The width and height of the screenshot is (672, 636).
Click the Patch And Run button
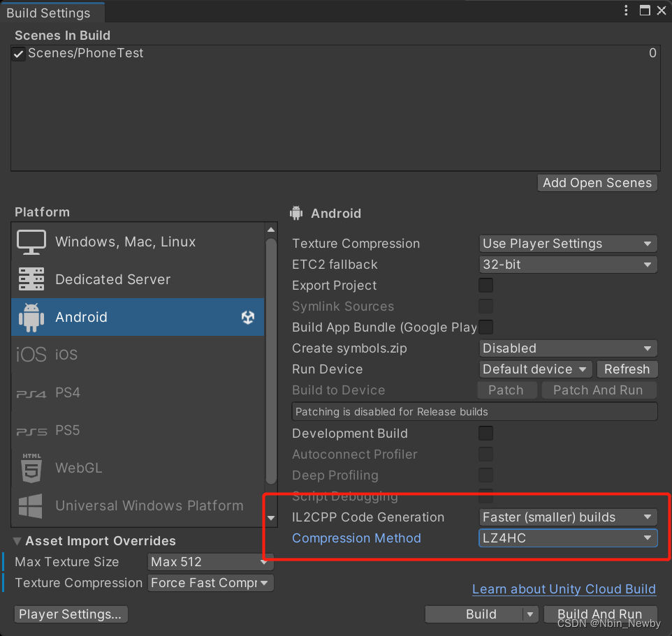tap(598, 390)
